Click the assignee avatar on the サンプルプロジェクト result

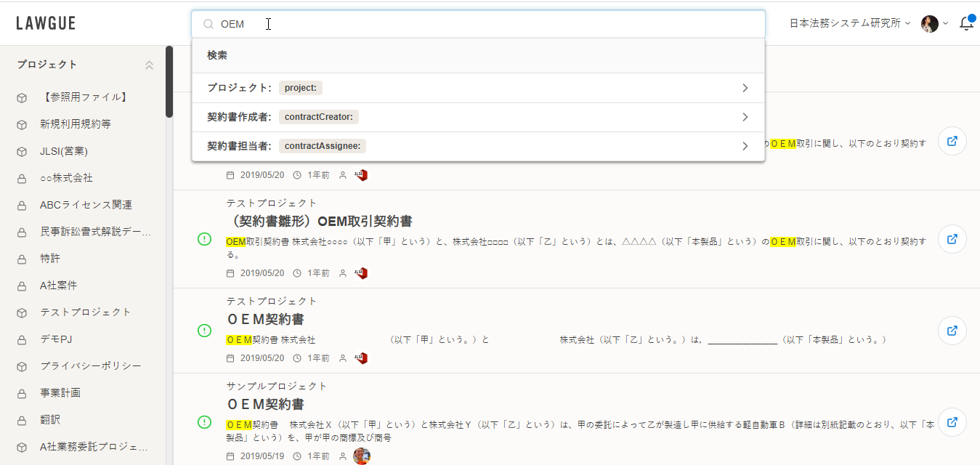361,456
